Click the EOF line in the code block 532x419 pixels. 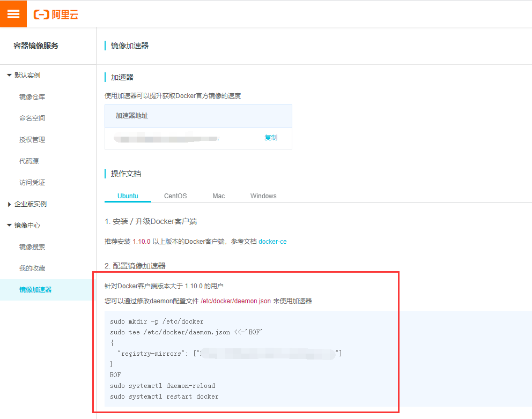115,375
